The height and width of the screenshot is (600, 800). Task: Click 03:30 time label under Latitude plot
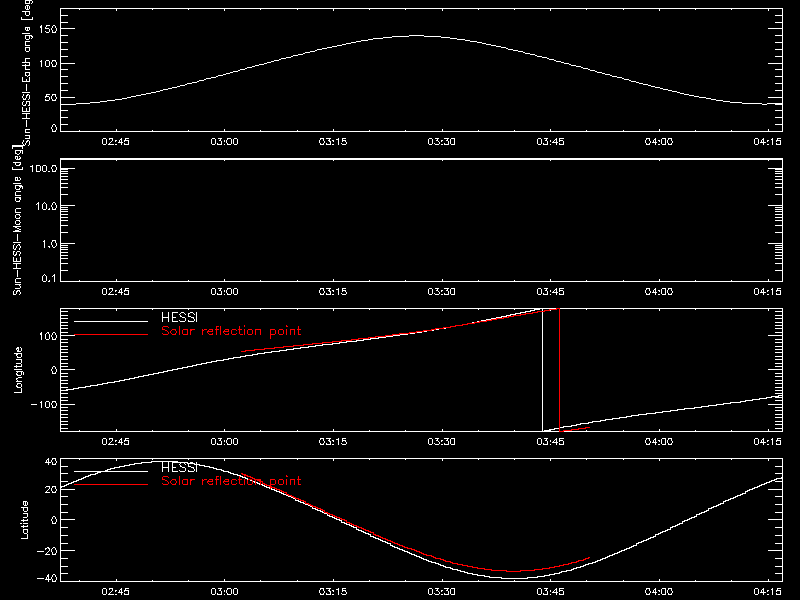coord(441,591)
